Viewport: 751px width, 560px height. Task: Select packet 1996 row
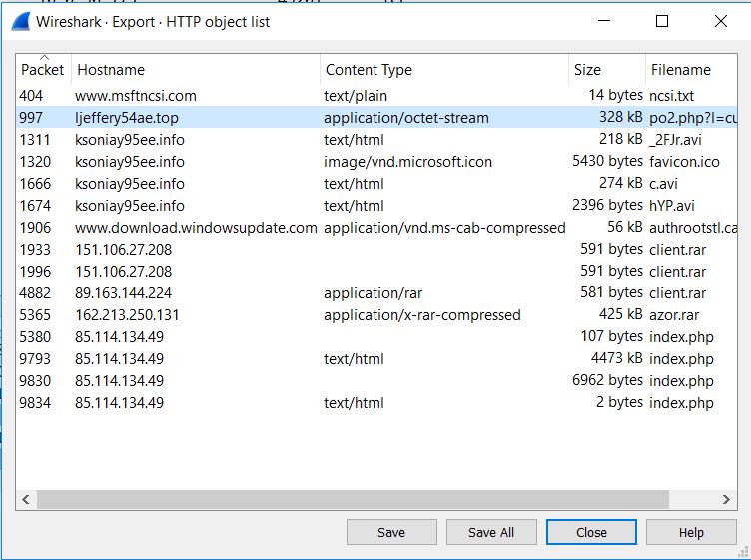376,272
